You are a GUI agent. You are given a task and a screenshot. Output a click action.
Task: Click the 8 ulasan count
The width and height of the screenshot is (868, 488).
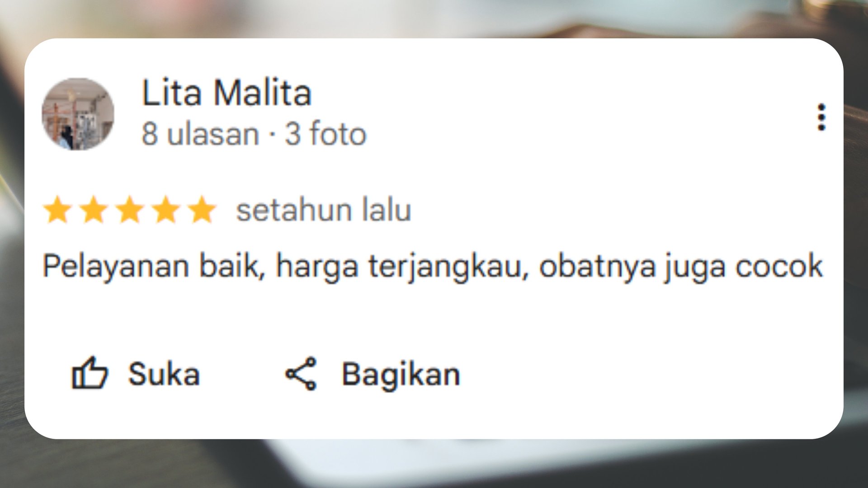point(200,134)
